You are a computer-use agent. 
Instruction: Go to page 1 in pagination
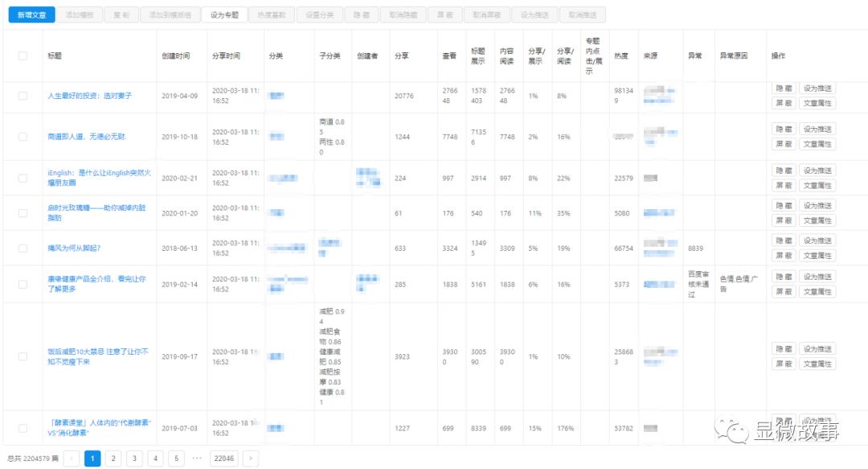coord(92,459)
